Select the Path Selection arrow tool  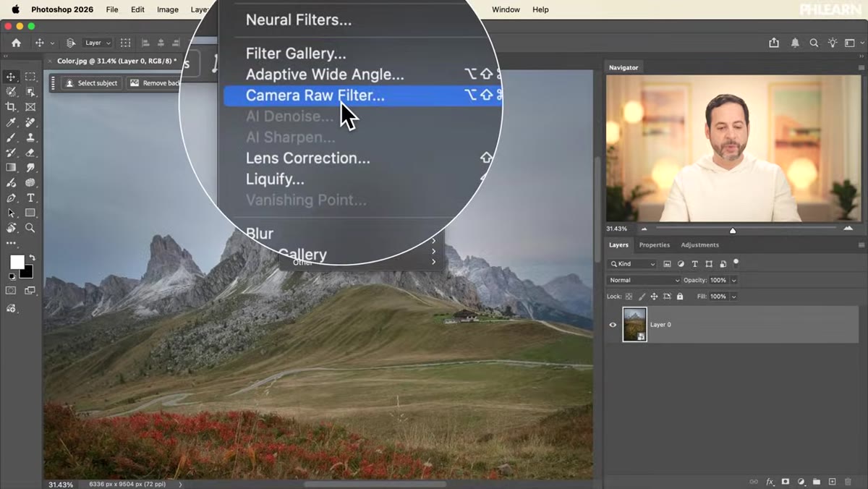tap(11, 213)
